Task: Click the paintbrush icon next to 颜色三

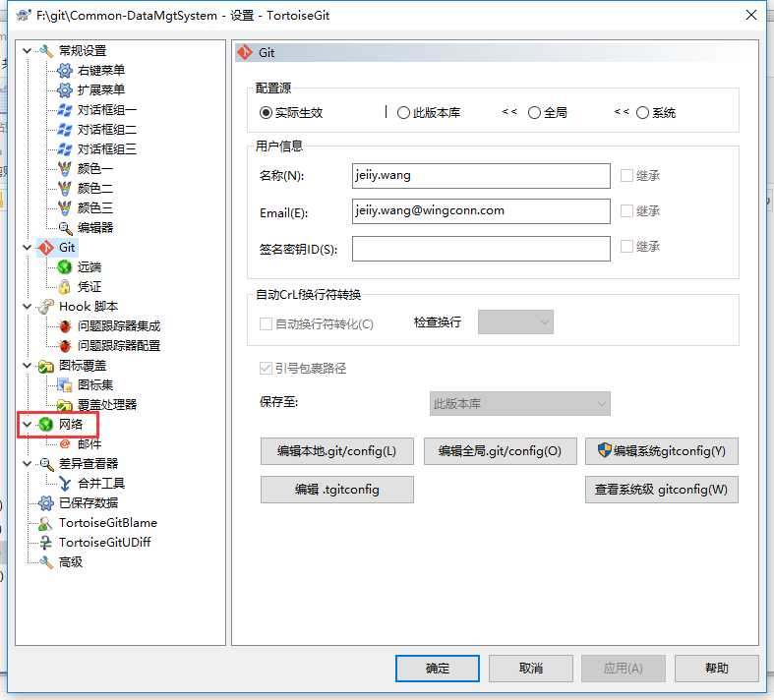Action: (x=65, y=208)
